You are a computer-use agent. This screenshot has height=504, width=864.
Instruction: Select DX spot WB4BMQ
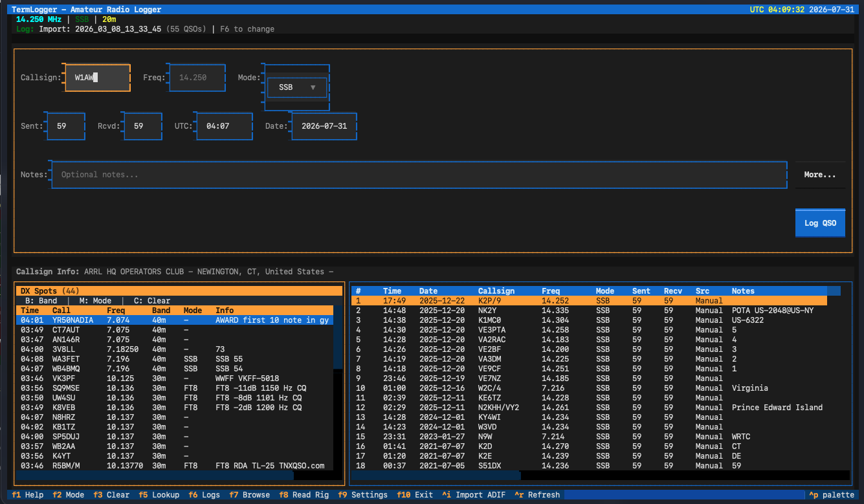click(x=175, y=369)
